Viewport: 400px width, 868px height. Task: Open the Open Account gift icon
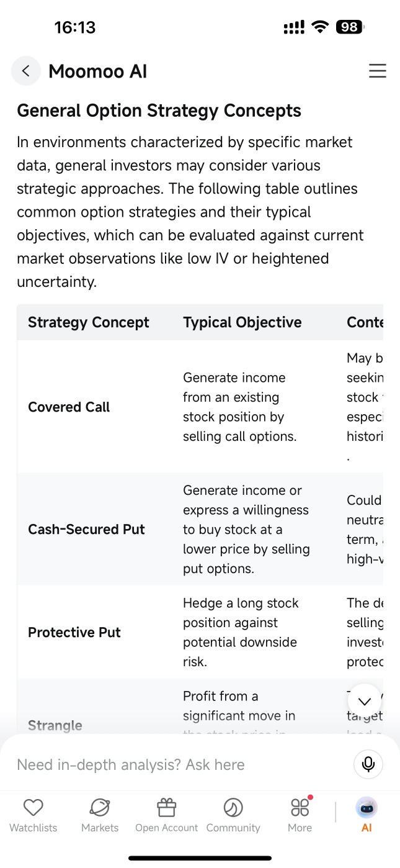166,815
